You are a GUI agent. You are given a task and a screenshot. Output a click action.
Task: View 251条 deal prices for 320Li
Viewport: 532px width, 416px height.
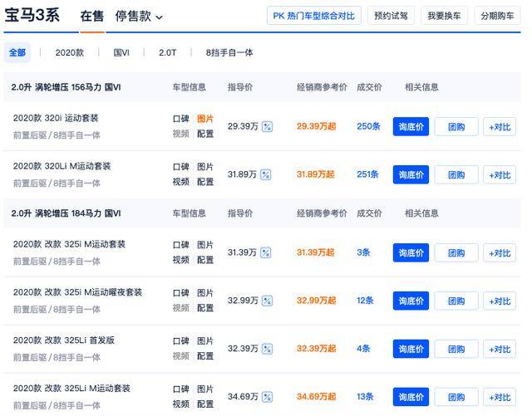click(x=367, y=174)
